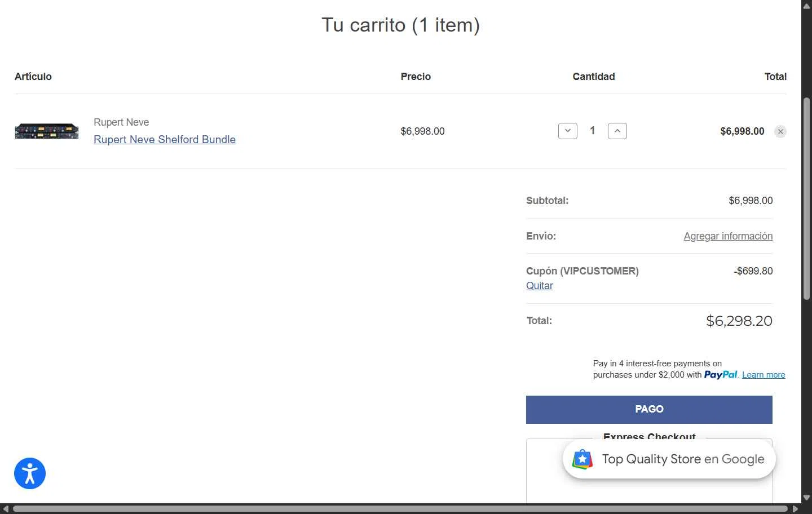Click the scroll down arrow
The height and width of the screenshot is (514, 812).
point(806,498)
